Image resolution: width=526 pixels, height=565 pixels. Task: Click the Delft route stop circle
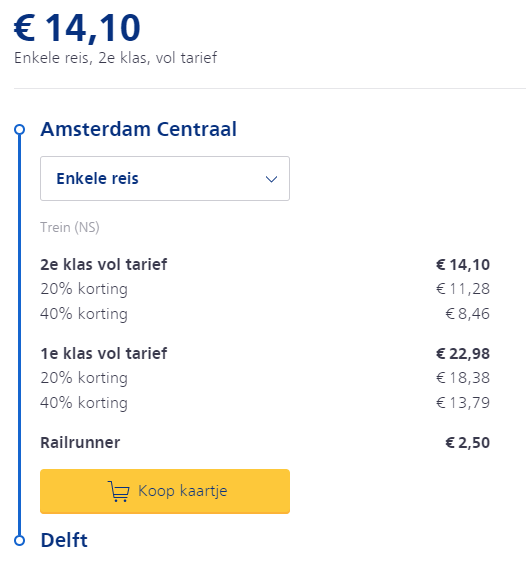19,540
